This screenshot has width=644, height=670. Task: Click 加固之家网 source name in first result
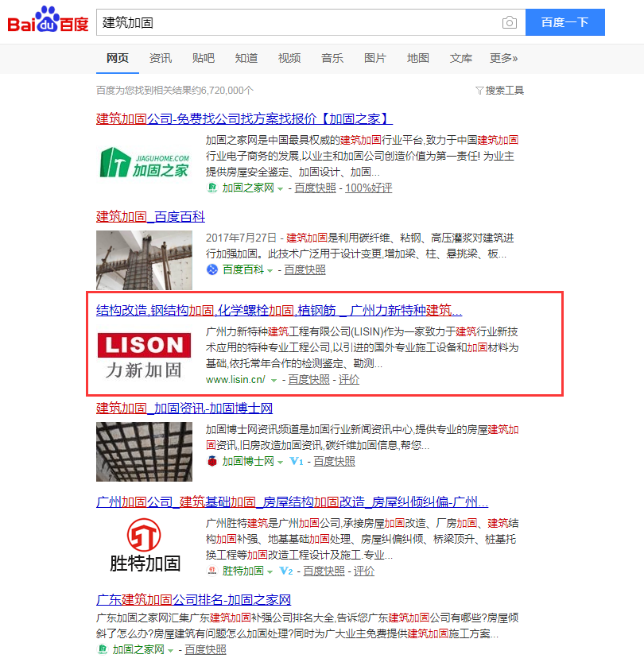[x=248, y=188]
